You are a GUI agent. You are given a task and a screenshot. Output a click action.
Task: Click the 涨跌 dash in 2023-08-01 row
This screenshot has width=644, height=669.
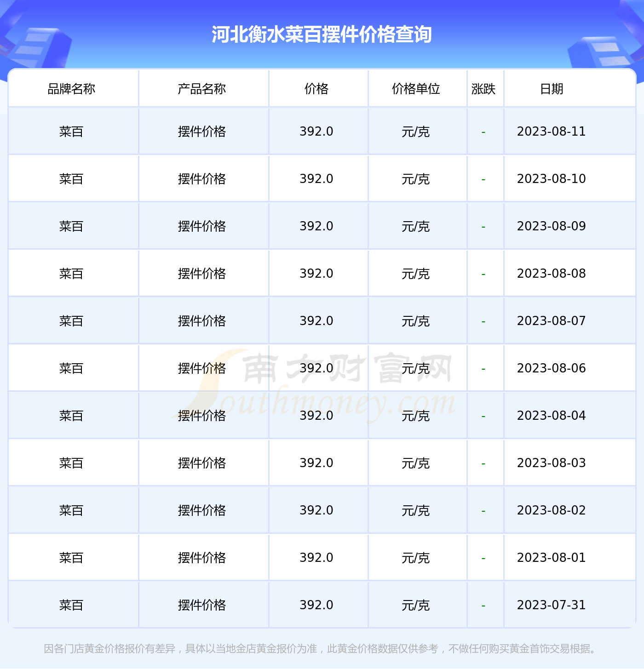click(x=483, y=559)
